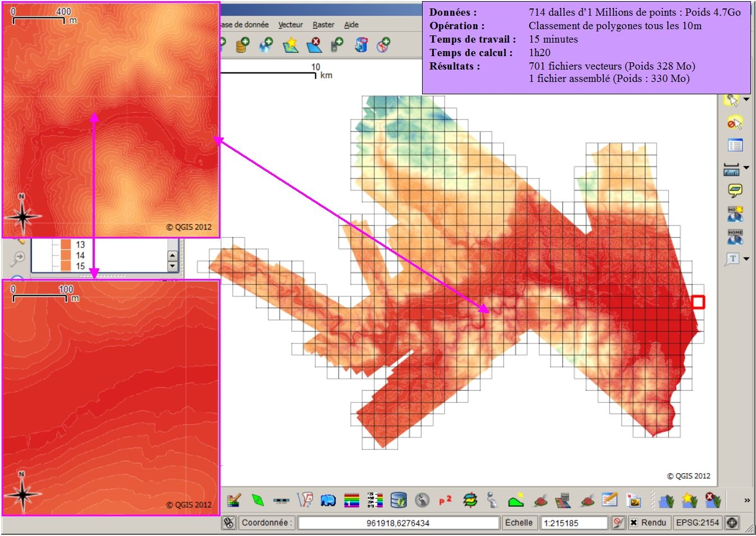Click the notepad with pencil icon
This screenshot has height=536, width=756.
click(x=610, y=499)
